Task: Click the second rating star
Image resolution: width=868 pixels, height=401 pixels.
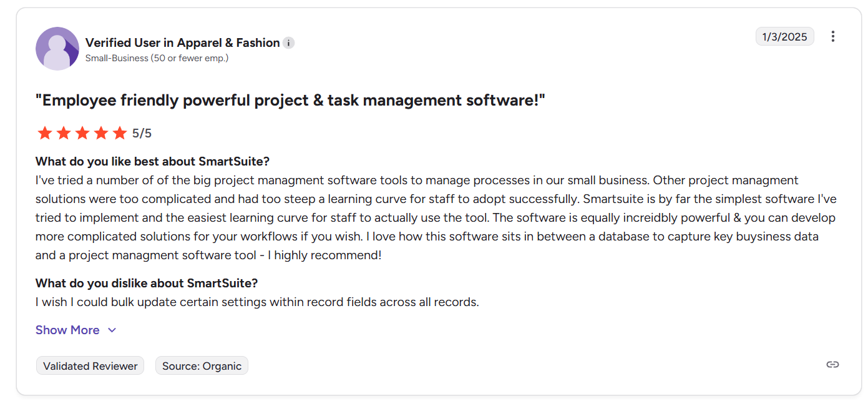Action: 63,133
